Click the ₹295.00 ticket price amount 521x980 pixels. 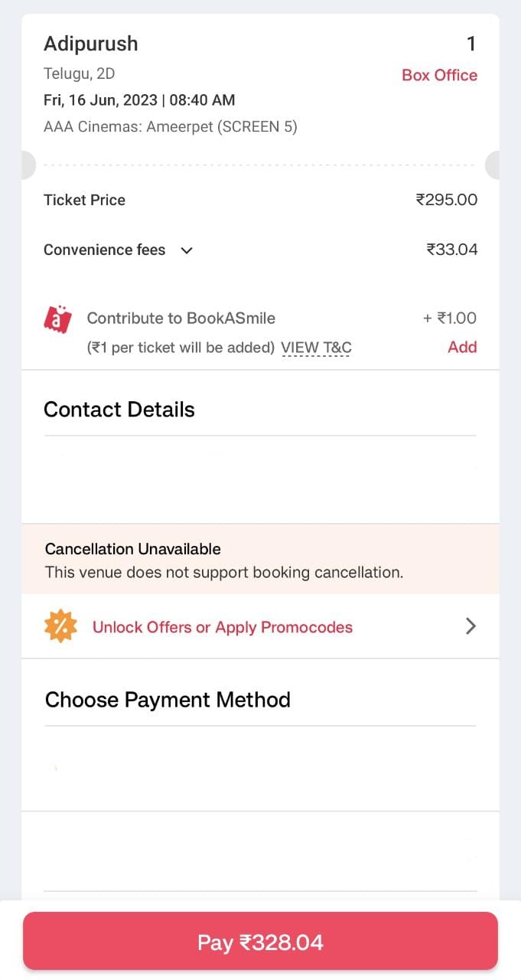446,200
